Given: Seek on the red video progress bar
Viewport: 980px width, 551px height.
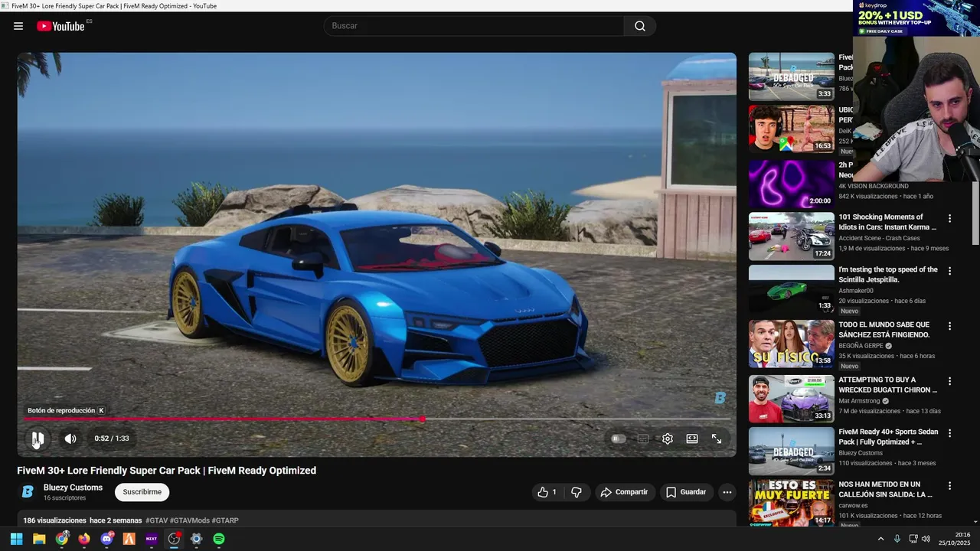Looking at the screenshot, I should (x=377, y=419).
